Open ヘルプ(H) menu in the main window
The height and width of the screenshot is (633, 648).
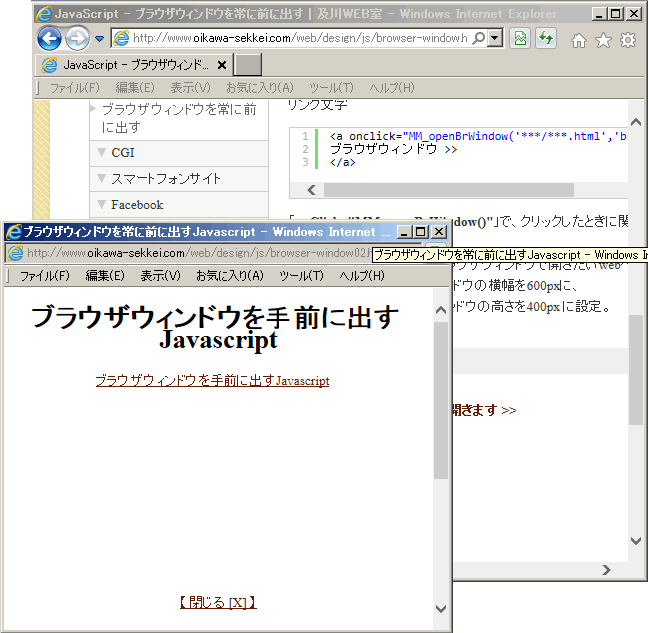pos(392,88)
